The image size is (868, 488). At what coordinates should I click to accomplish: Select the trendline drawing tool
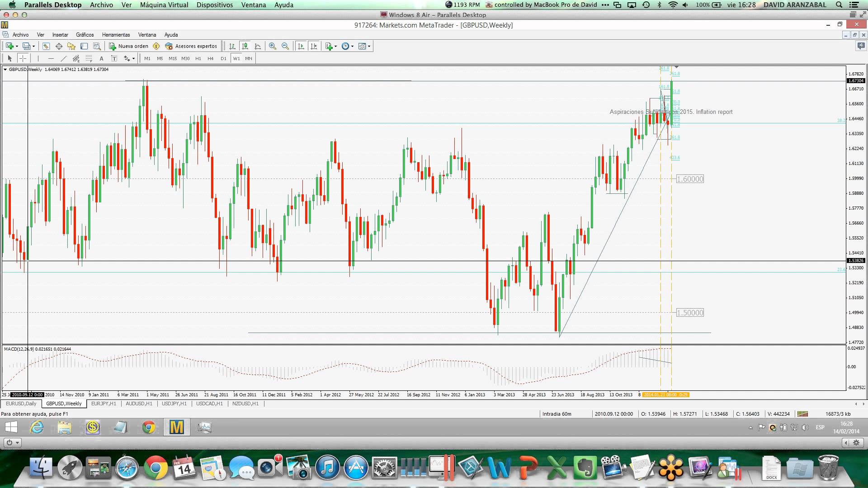(x=63, y=58)
